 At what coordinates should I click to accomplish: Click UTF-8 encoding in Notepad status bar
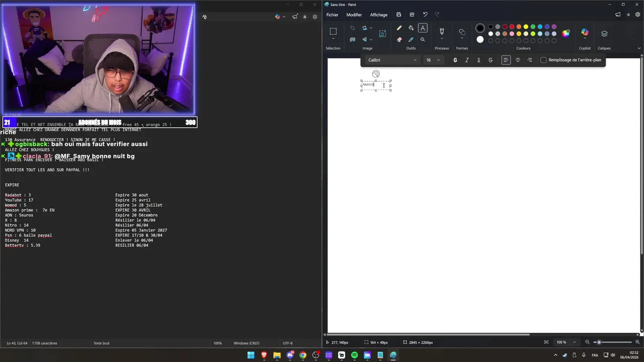pyautogui.click(x=287, y=343)
